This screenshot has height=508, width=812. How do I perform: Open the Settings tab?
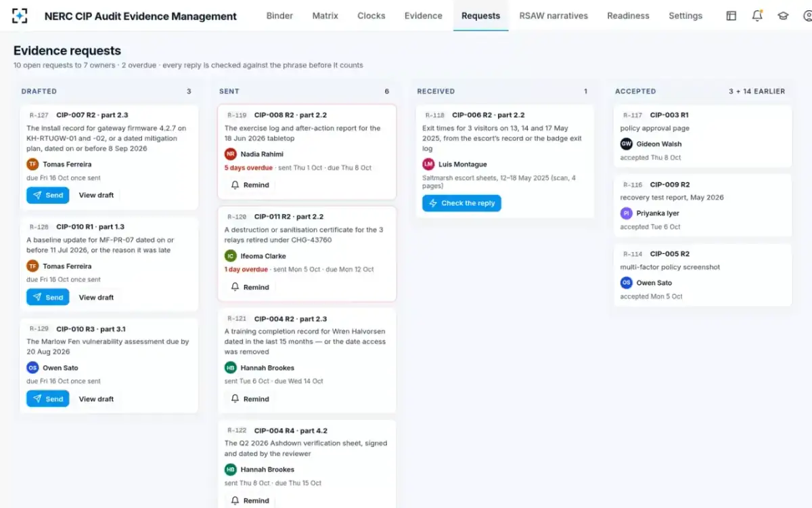click(685, 16)
